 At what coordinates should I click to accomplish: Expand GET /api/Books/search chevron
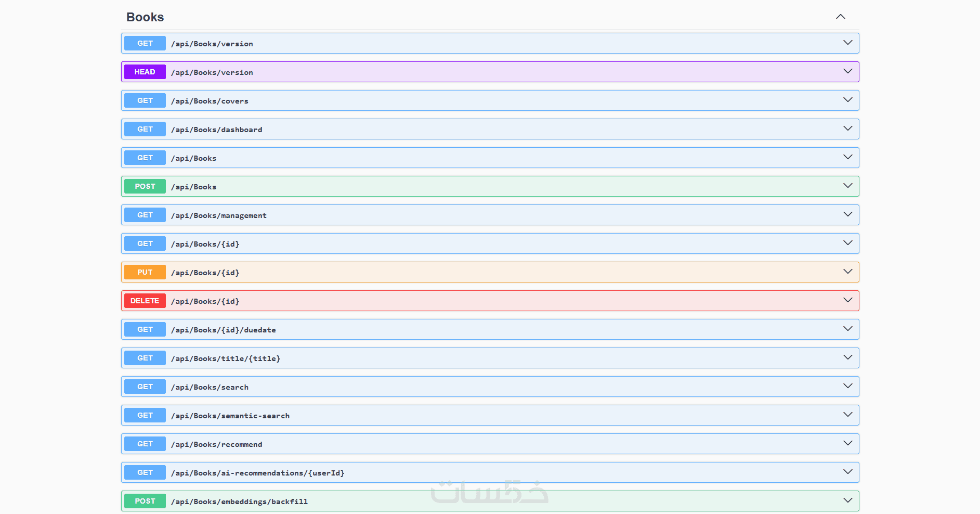click(848, 386)
